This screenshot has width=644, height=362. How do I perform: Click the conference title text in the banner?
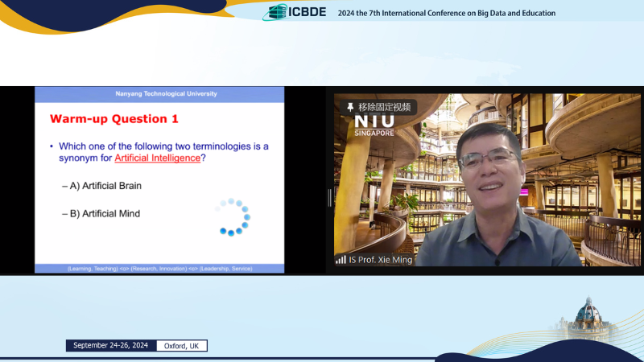click(x=447, y=13)
